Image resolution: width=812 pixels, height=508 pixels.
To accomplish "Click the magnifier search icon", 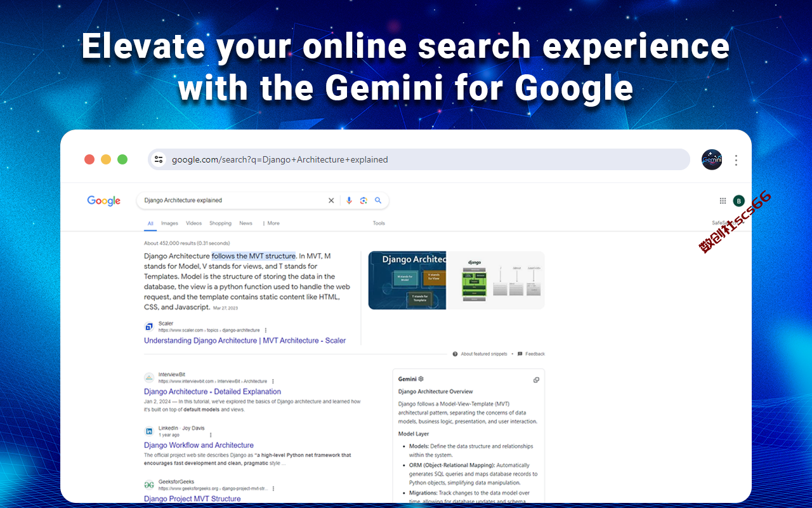I will pos(378,201).
